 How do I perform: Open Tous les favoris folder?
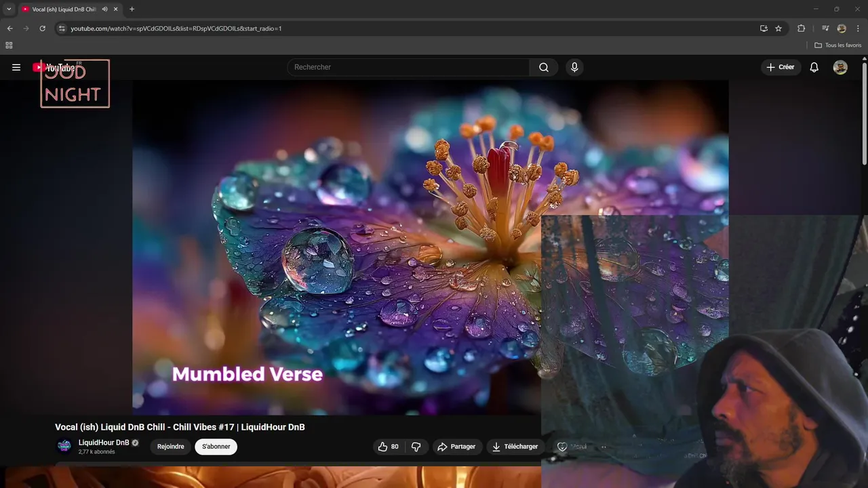pos(838,45)
